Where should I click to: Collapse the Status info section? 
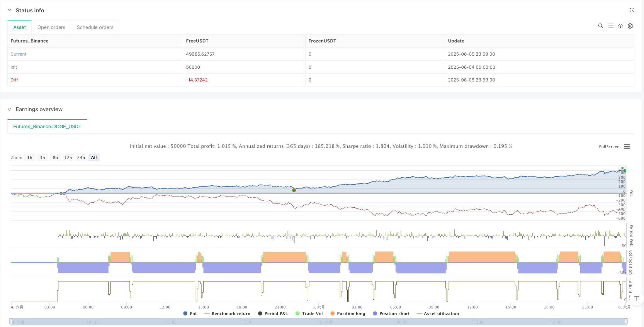coord(10,10)
